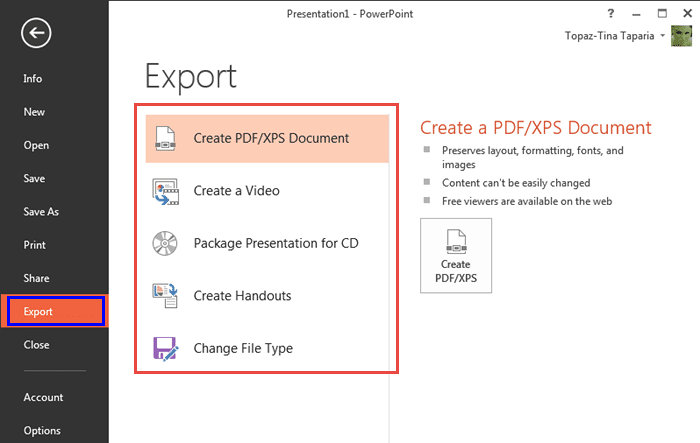Open the Print tab
This screenshot has height=443, width=700.
(x=34, y=245)
